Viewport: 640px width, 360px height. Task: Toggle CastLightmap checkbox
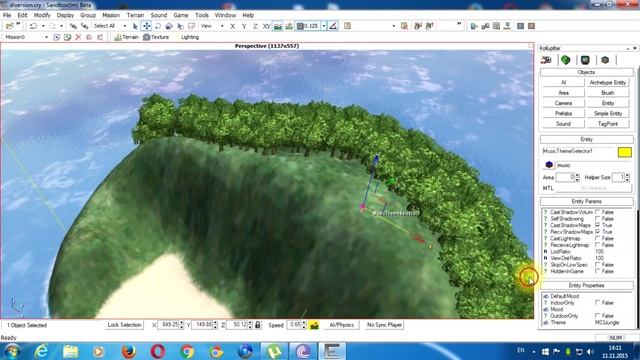tap(598, 238)
